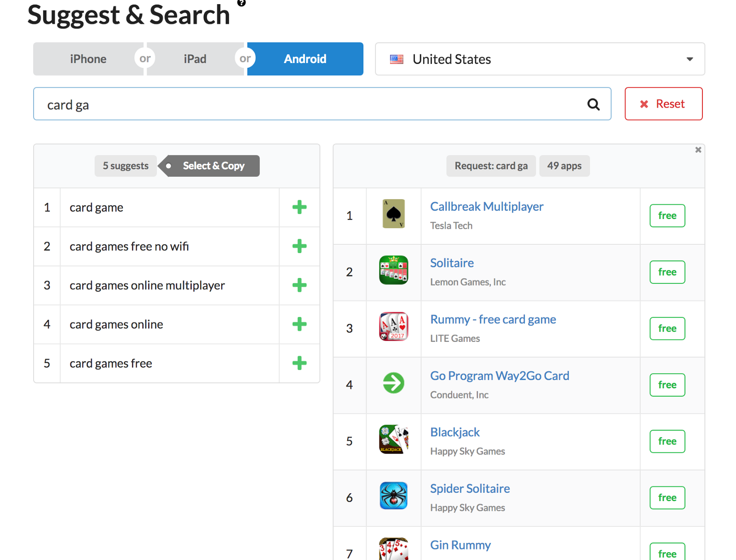Click the Go Program green arrow icon
The height and width of the screenshot is (560, 736).
(x=393, y=383)
